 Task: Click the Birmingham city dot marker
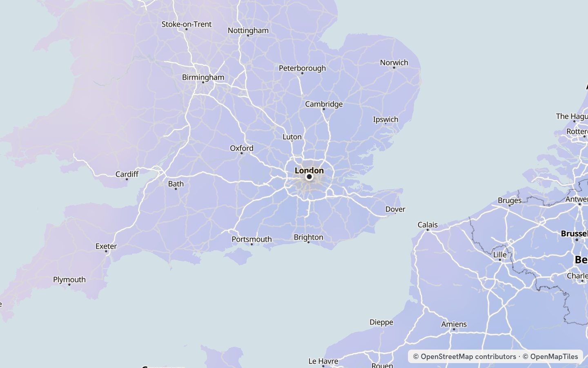(203, 83)
